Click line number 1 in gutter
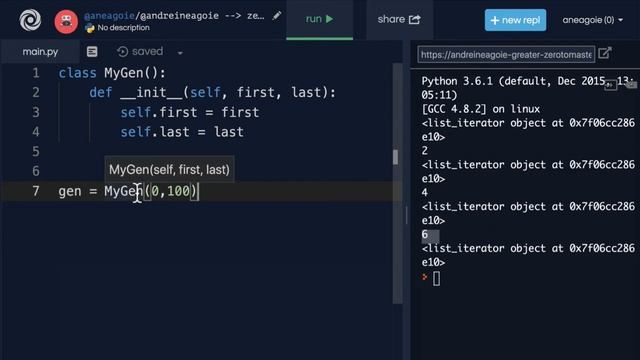Image resolution: width=640 pixels, height=360 pixels. point(36,73)
